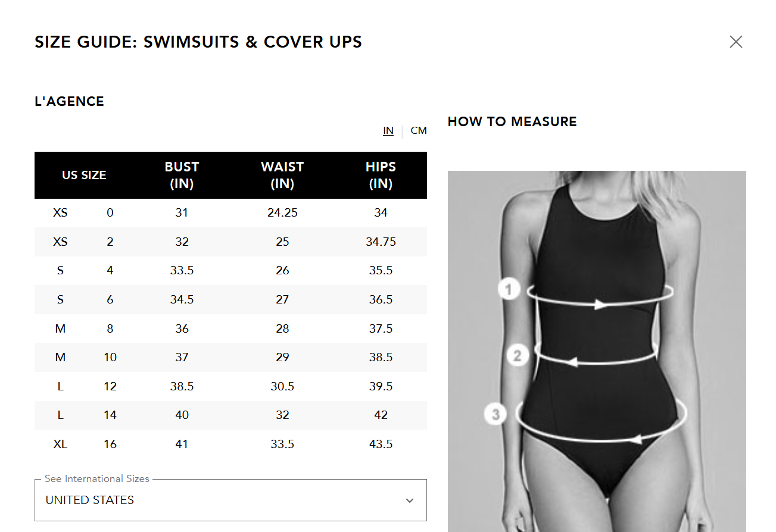Click waist marker number 2 on model
Image resolution: width=776 pixels, height=532 pixels.
coord(518,356)
